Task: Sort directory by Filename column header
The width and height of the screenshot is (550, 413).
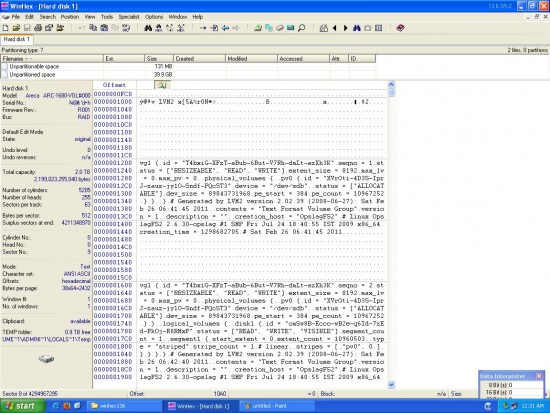Action: (x=52, y=59)
